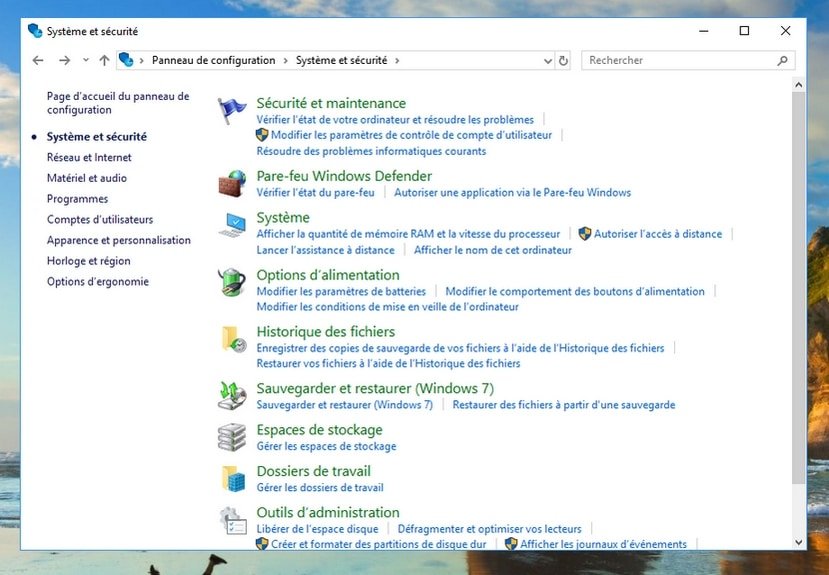Open Gérer les dossiers de travail link
This screenshot has width=829, height=575.
[x=320, y=487]
